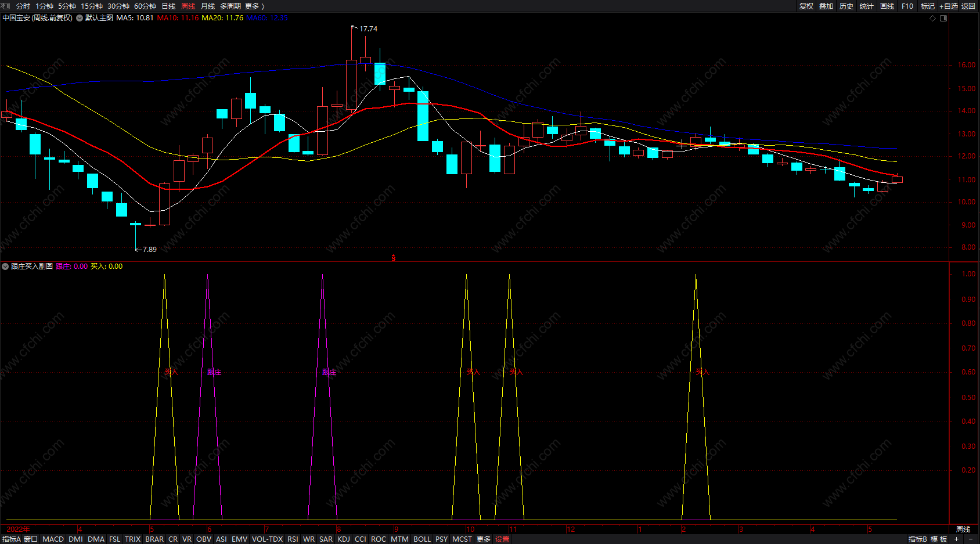Switch to the 日线 daily chart
Screen dimensions: 980x544
click(168, 6)
